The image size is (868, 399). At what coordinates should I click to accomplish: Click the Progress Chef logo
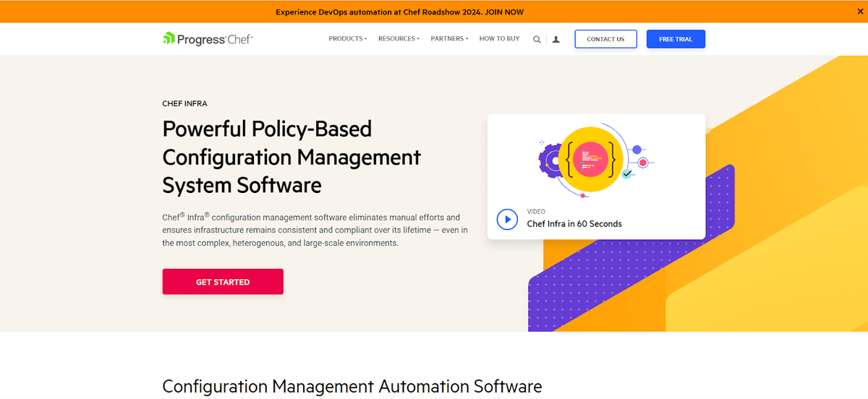point(208,39)
